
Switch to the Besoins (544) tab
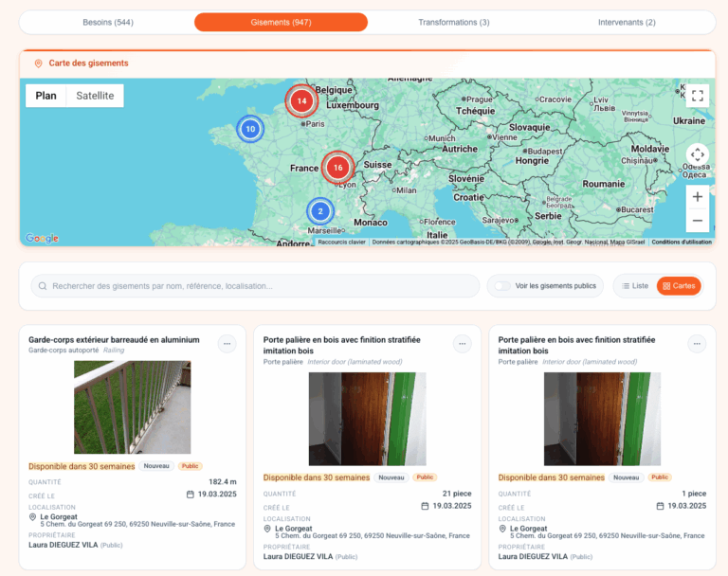pos(108,22)
